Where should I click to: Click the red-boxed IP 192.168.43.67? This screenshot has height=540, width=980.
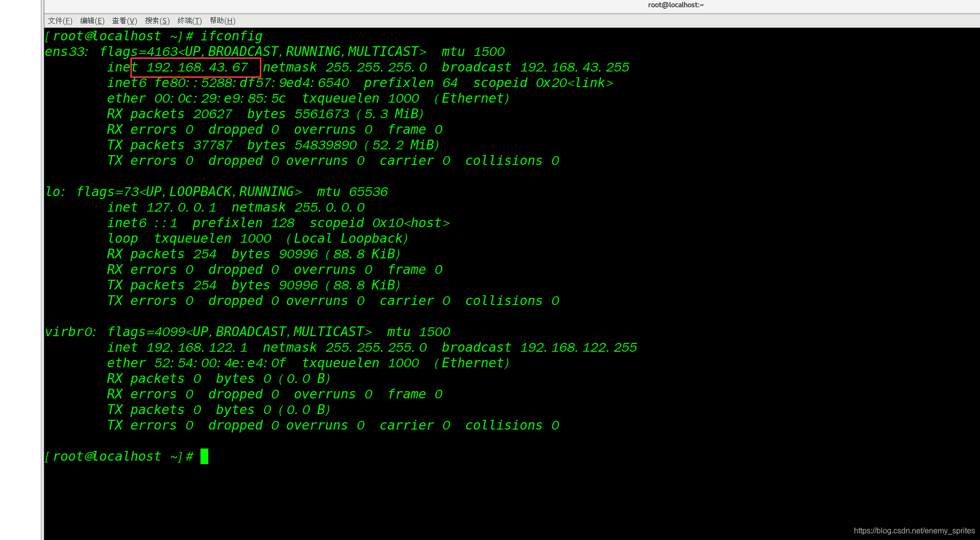point(197,67)
